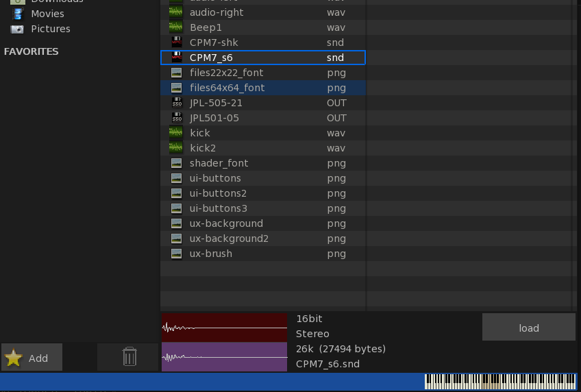Click the FAVORITES section header

(x=32, y=51)
